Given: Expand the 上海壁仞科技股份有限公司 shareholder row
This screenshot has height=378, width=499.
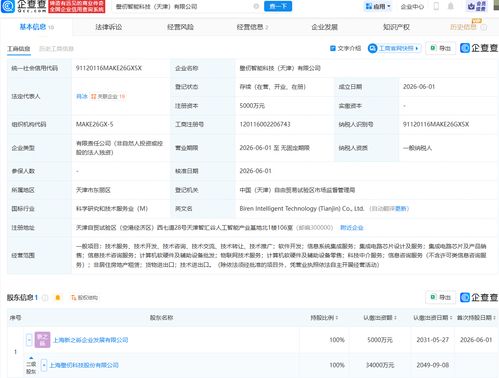Looking at the screenshot, I should coord(44,365).
